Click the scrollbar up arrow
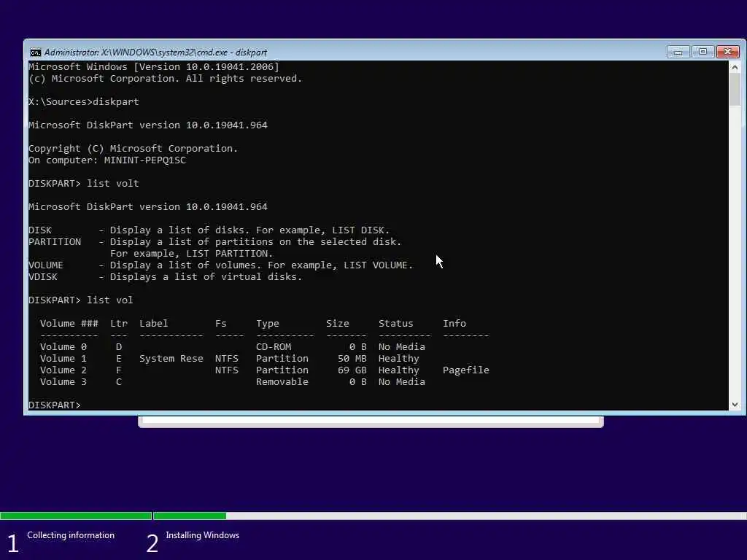 pos(735,67)
